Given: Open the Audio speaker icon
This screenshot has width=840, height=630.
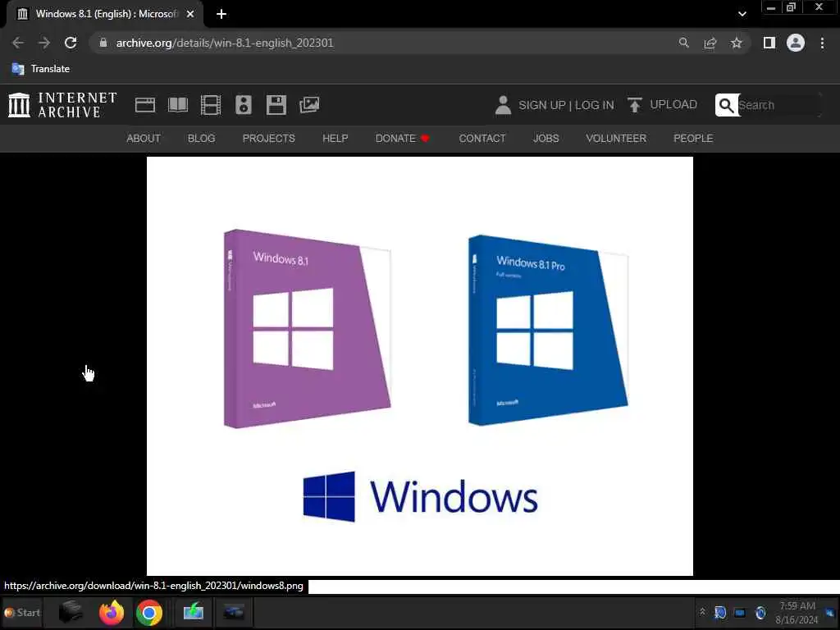Looking at the screenshot, I should [x=243, y=105].
